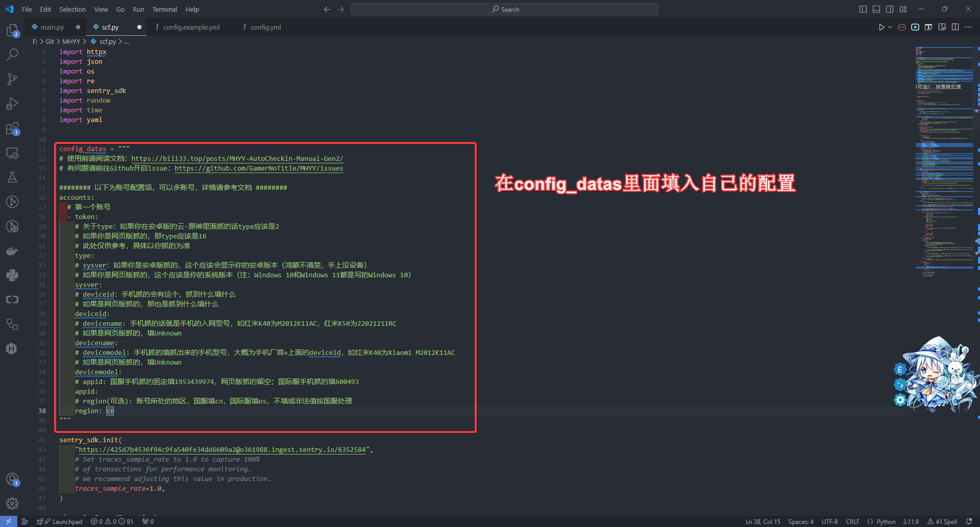The image size is (980, 527).
Task: Open the editor More Actions ellipsis menu
Action: coord(968,27)
